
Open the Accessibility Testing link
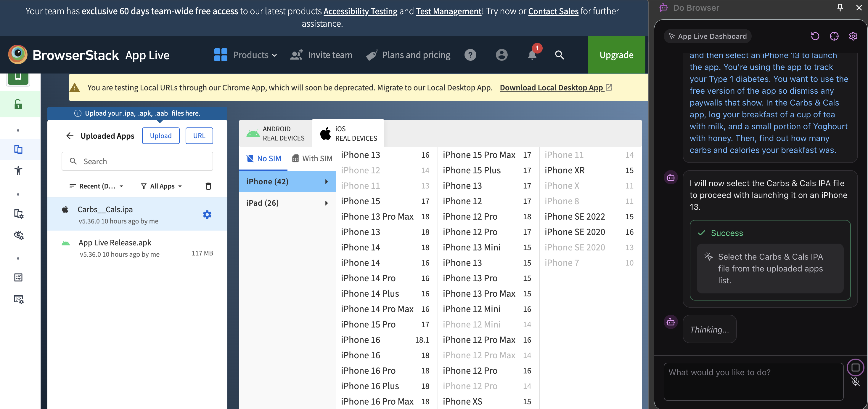click(x=360, y=11)
